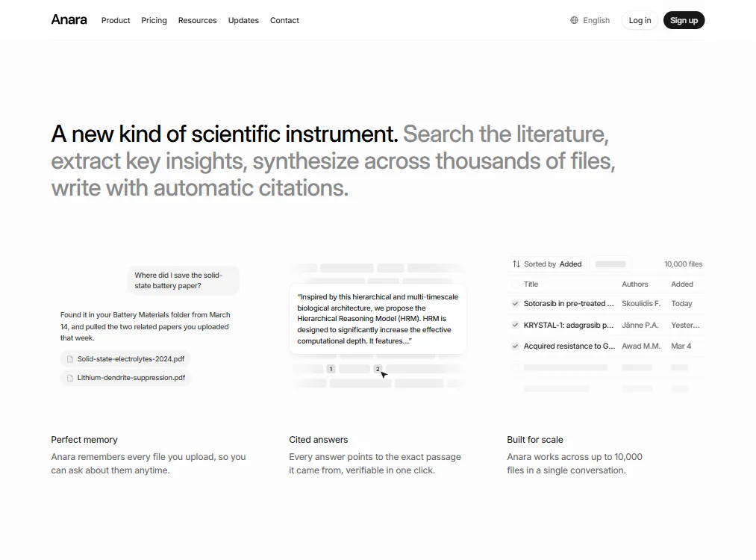Screen dimensions: 756x560
Task: Click citation marker 1
Action: [x=331, y=369]
